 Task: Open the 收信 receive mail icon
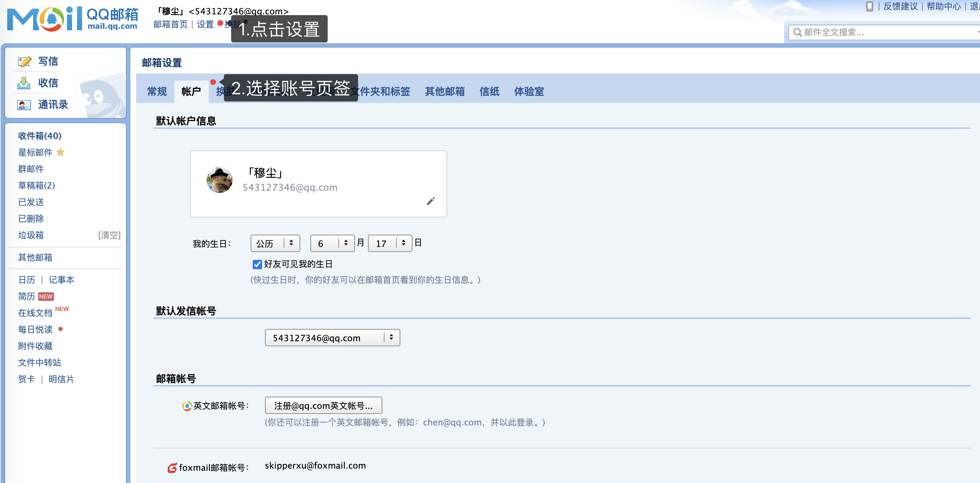click(x=24, y=83)
